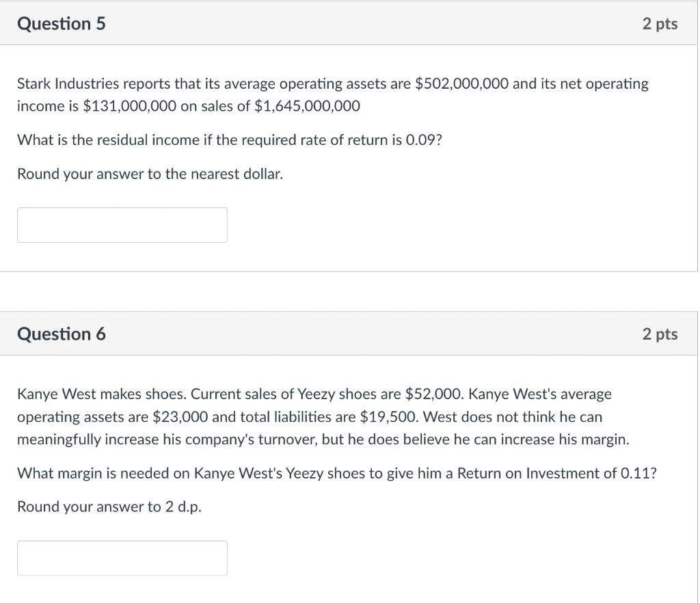
Task: Click the 'What margin is needed' question line
Action: click(337, 473)
